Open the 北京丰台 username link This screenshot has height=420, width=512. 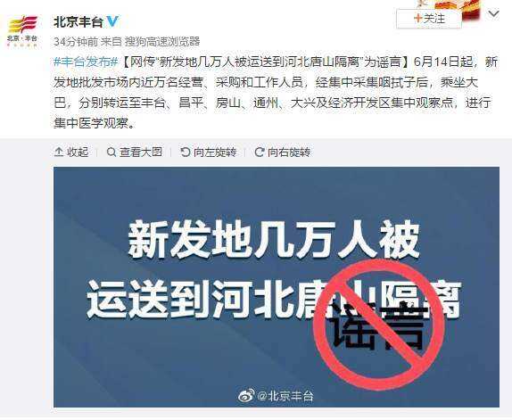click(x=78, y=22)
